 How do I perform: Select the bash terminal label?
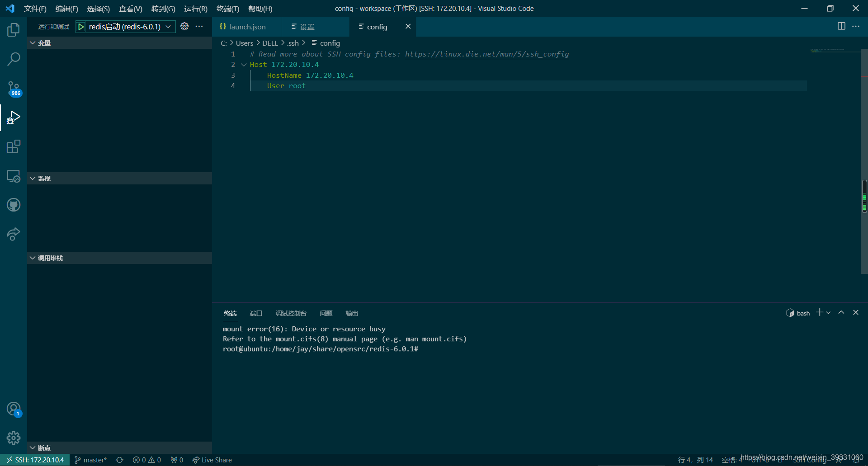coord(798,313)
